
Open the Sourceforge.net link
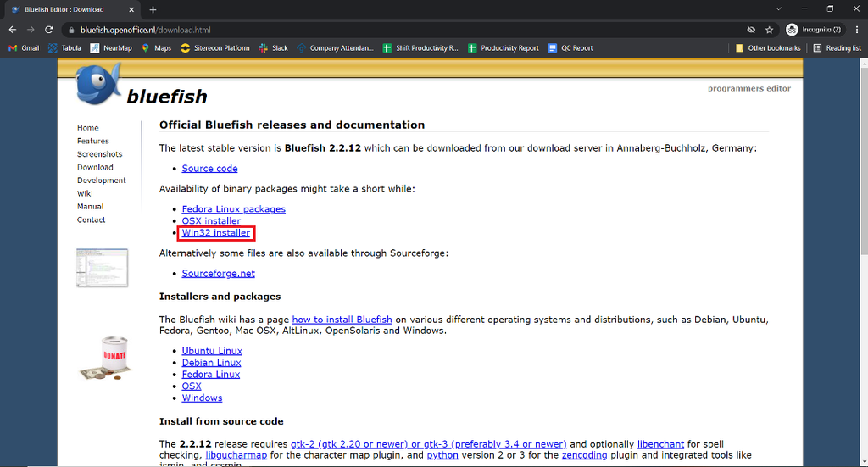[x=218, y=274]
